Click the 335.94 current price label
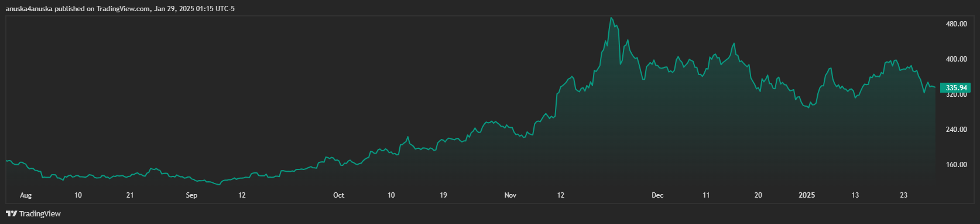 tap(955, 88)
